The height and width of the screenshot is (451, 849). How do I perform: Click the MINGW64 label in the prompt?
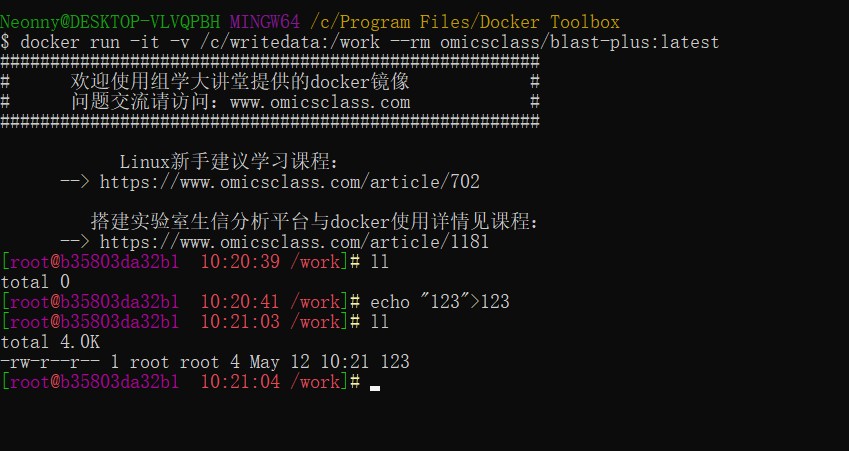[x=264, y=22]
